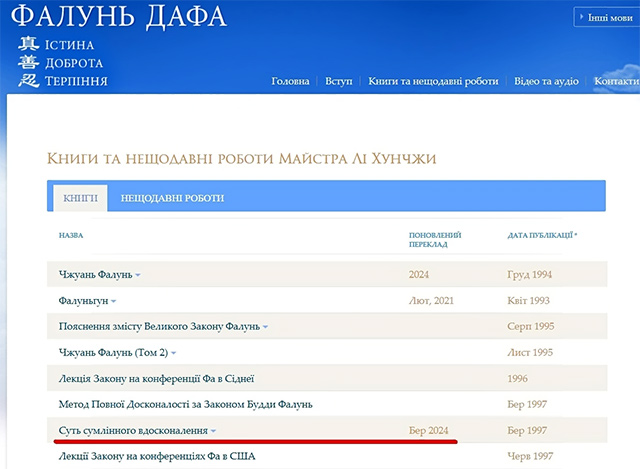Screen dimensions: 640x469
Task: Click the Книги та нещодавні роботи Майстра heading
Action: [x=242, y=158]
